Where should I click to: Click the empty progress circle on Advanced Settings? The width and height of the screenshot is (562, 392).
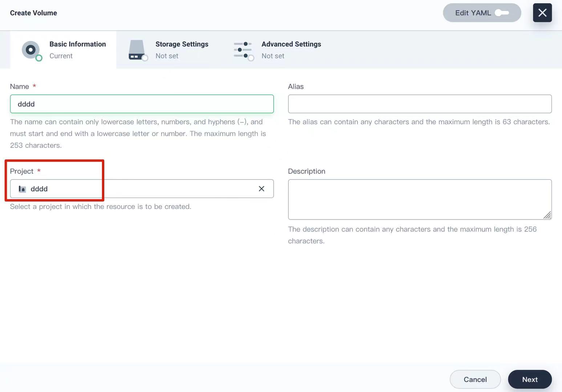[x=251, y=58]
